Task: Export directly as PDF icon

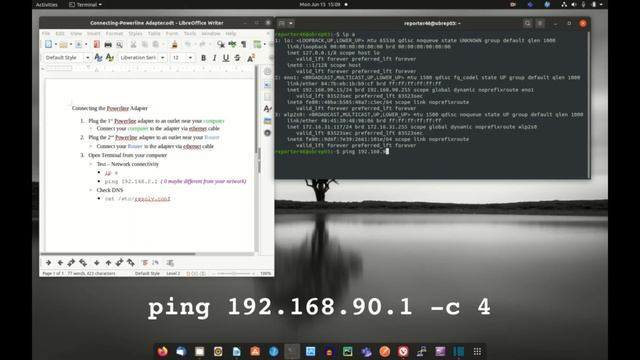Action: pyautogui.click(x=96, y=44)
